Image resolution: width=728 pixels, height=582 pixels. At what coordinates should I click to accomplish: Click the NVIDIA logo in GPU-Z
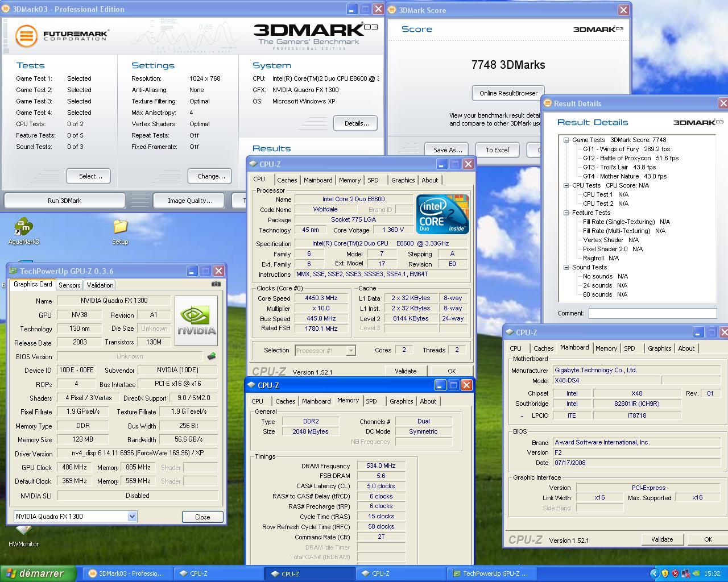pyautogui.click(x=196, y=321)
